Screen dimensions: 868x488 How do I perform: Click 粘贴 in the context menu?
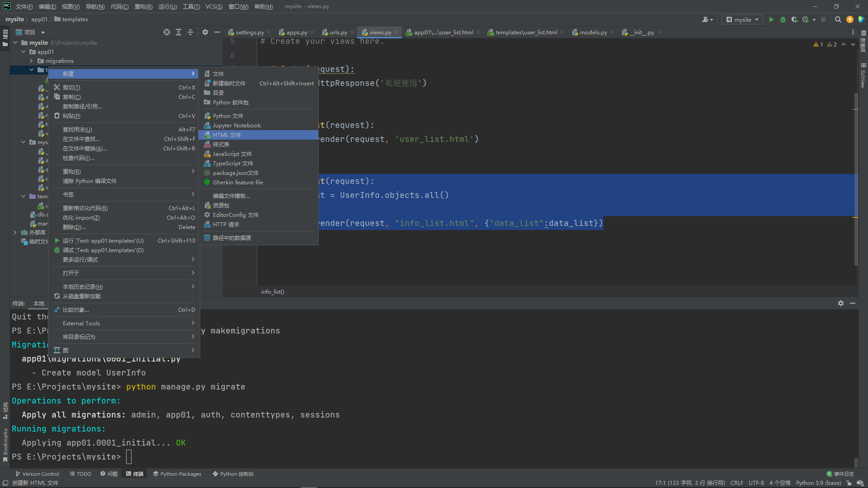point(124,116)
